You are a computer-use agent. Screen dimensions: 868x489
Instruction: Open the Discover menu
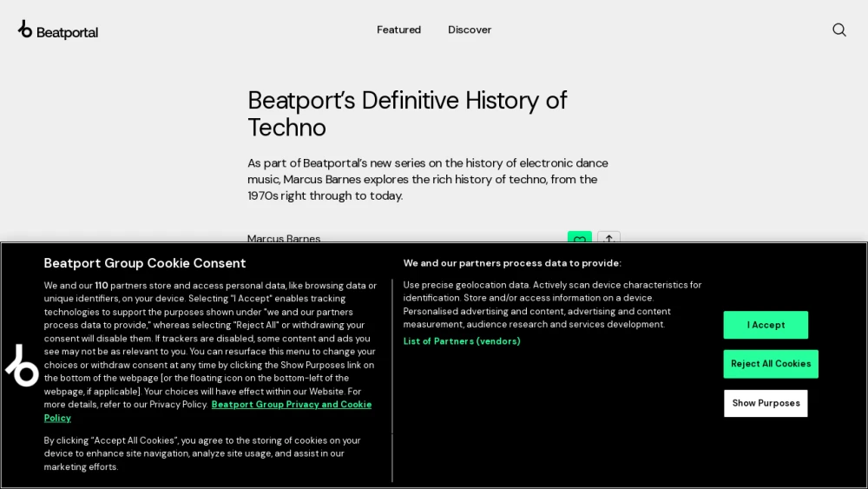(470, 30)
